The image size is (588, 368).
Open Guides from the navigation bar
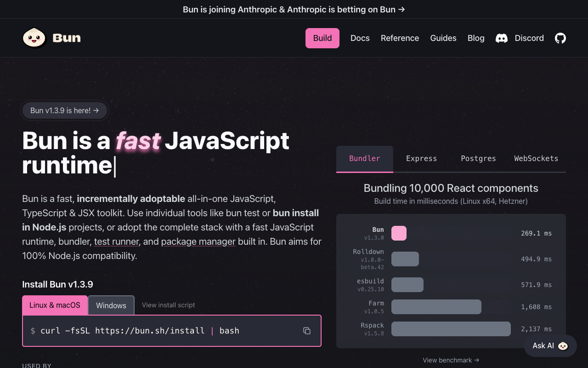443,38
